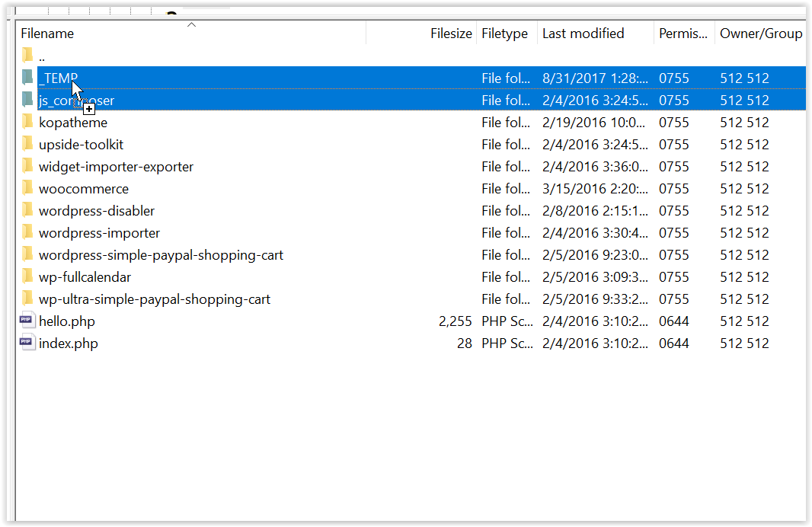This screenshot has width=812, height=527.
Task: Select the wordpress-disabler folder name
Action: tap(96, 211)
